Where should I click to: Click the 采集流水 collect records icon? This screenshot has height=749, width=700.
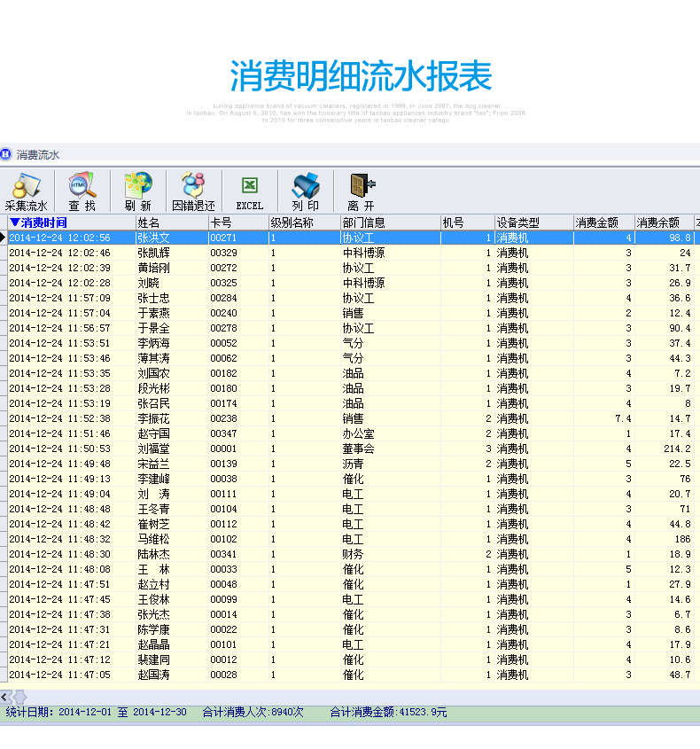26,190
